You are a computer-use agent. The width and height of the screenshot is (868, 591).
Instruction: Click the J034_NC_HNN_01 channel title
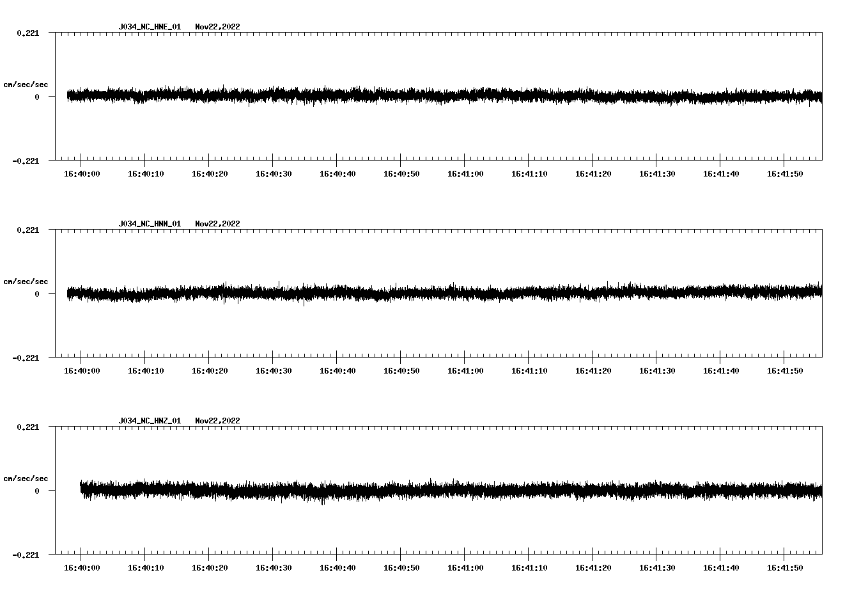click(150, 224)
